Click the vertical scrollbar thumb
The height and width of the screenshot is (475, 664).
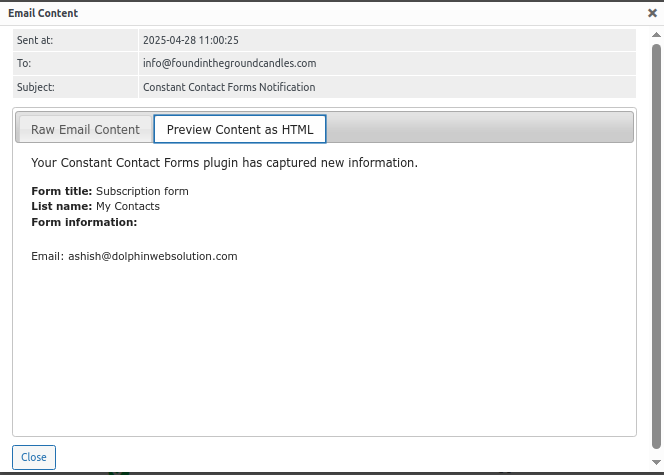coord(656,246)
